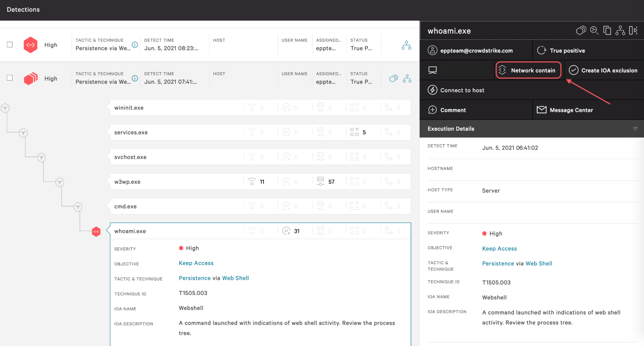This screenshot has height=346, width=644.
Task: Open process tree icon for 07:41 detection
Action: [407, 78]
